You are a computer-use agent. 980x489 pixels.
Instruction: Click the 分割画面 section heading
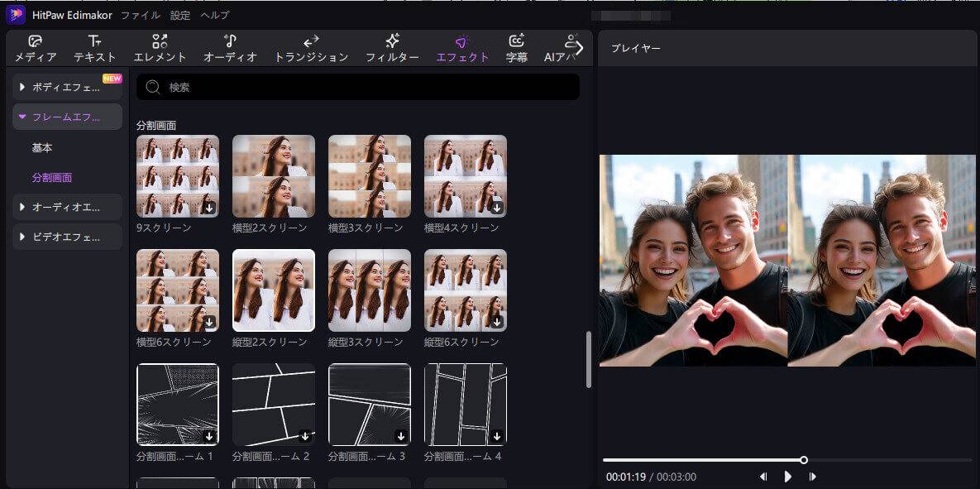click(x=156, y=125)
